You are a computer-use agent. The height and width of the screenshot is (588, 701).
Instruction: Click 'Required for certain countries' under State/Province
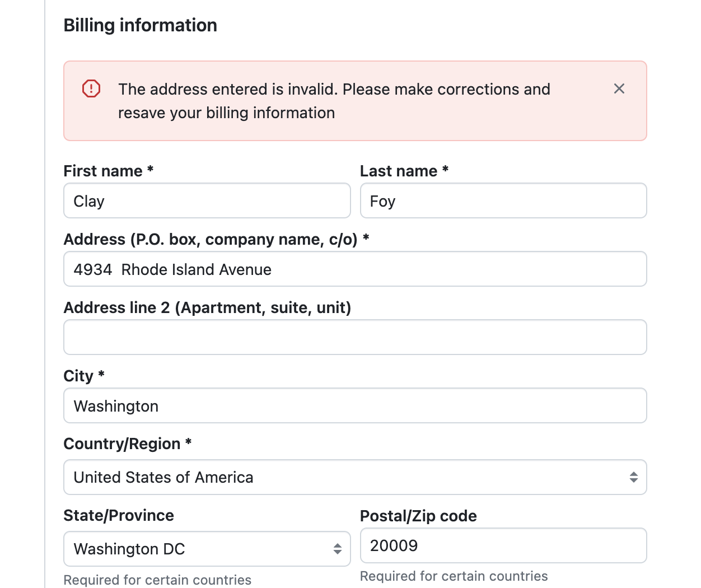click(x=157, y=580)
